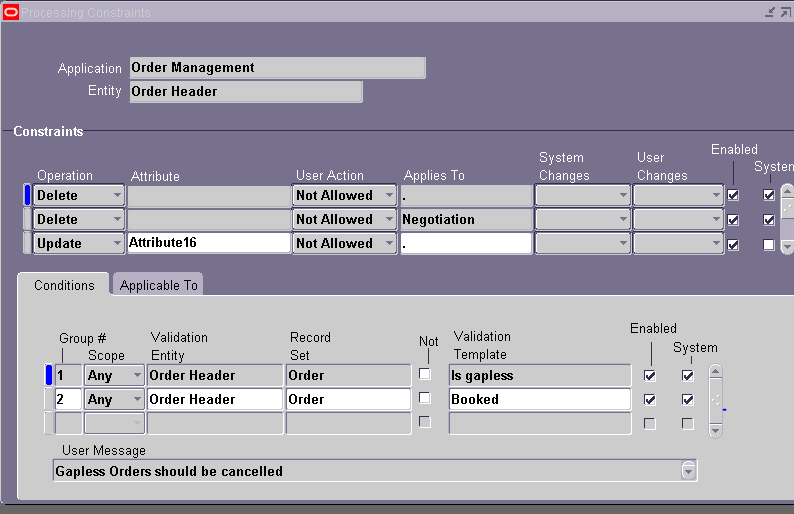Viewport: 794px width, 514px height.
Task: Toggle System checkbox for Booked condition
Action: pyautogui.click(x=688, y=400)
